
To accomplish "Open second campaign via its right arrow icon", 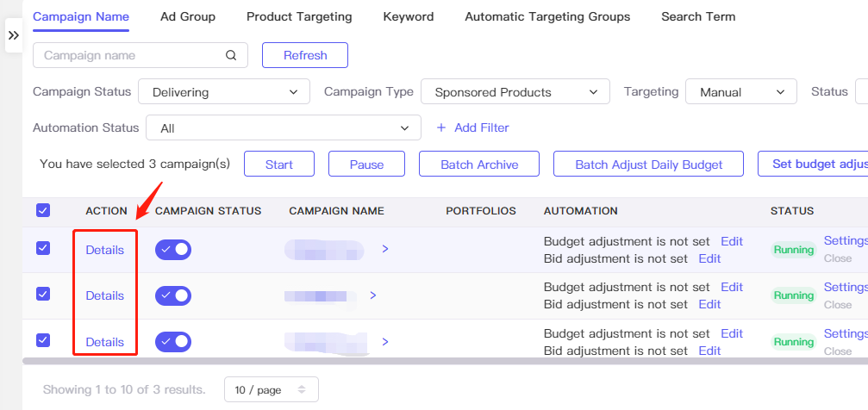I will tap(373, 295).
